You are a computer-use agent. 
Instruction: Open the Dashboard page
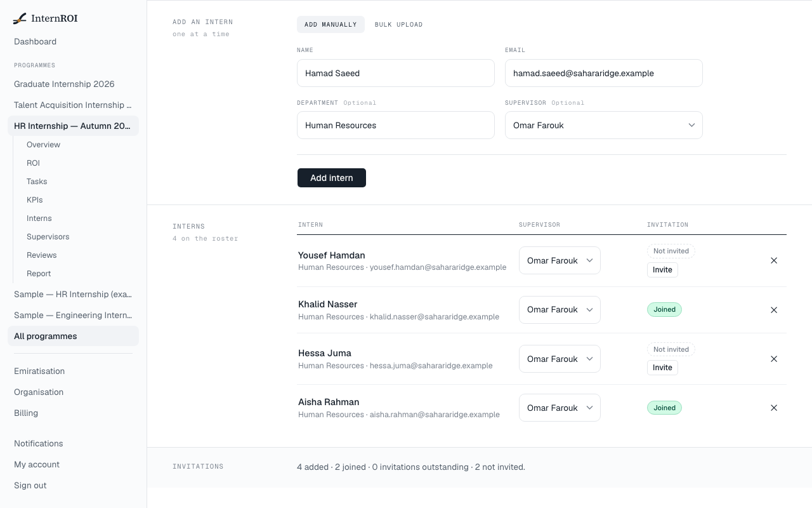coord(73,42)
